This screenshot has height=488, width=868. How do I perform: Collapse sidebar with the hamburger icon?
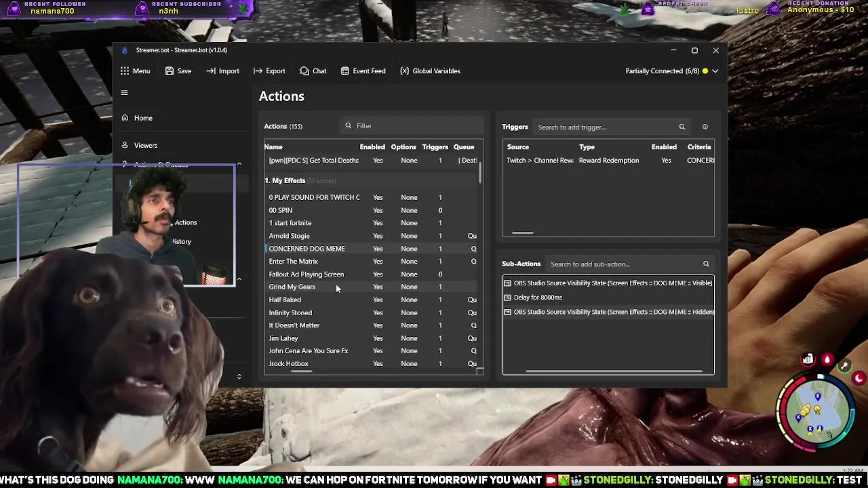point(124,93)
